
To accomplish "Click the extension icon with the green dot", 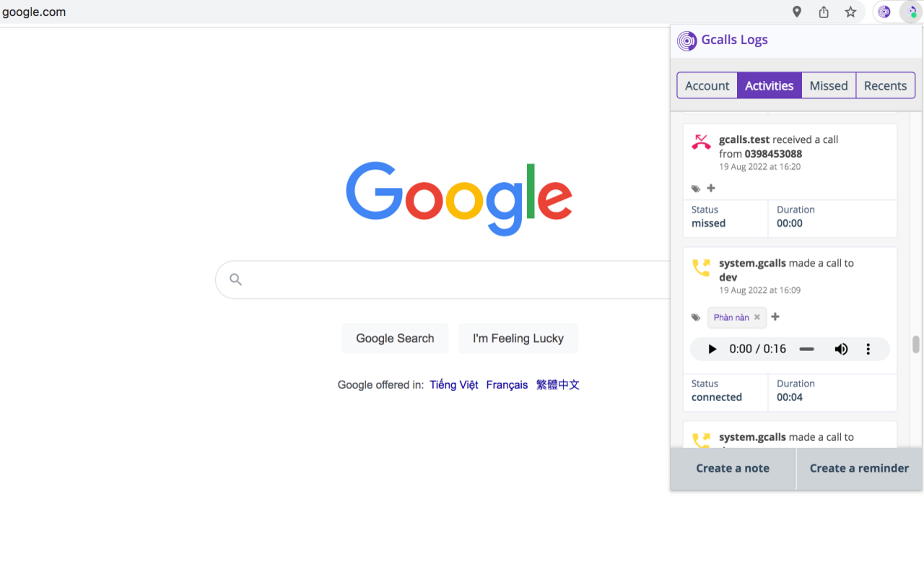I will click(912, 12).
